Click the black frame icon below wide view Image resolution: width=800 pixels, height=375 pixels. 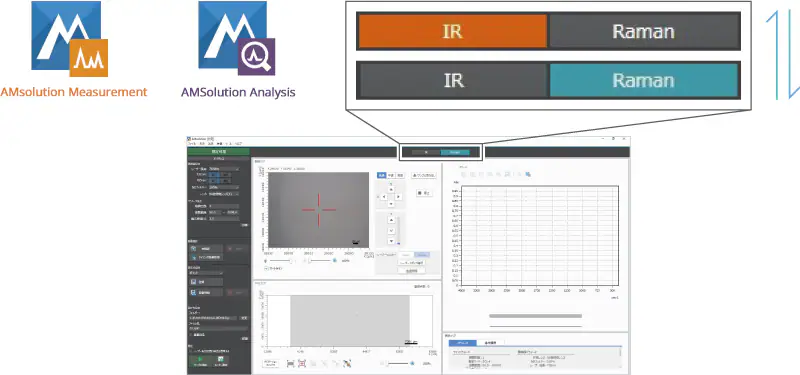[x=290, y=363]
